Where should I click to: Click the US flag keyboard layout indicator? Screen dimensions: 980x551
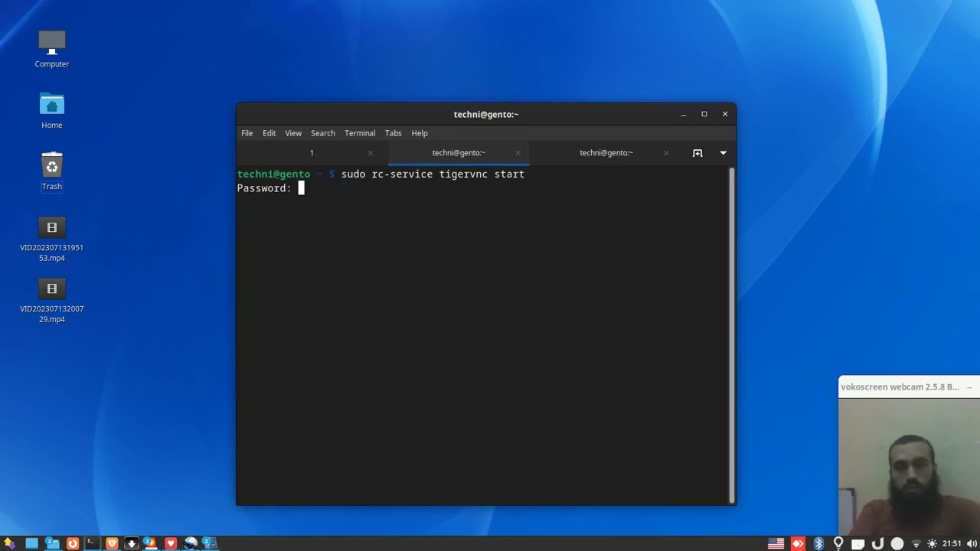(776, 544)
